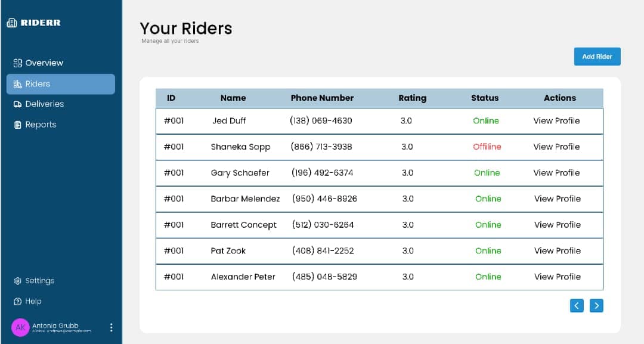Image resolution: width=644 pixels, height=344 pixels.
Task: Click Antonia Grubb's avatar
Action: (x=20, y=327)
